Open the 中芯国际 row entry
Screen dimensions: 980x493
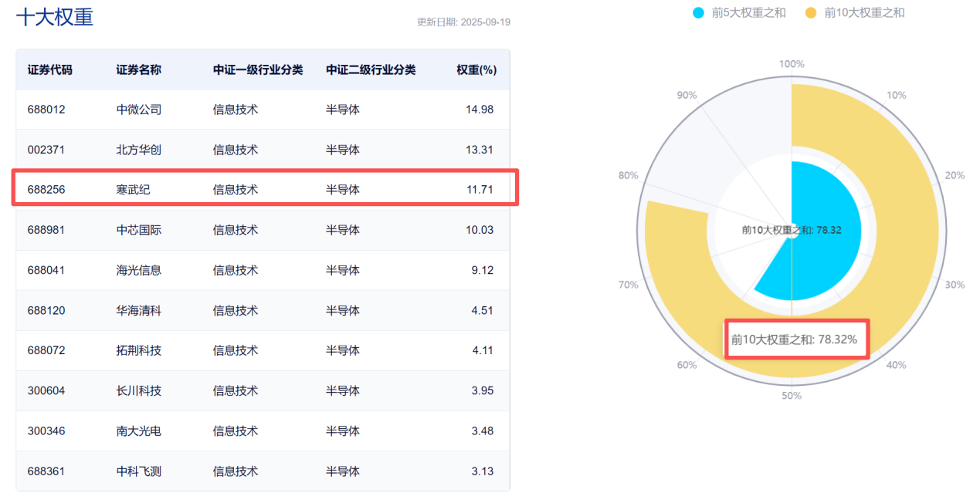139,230
